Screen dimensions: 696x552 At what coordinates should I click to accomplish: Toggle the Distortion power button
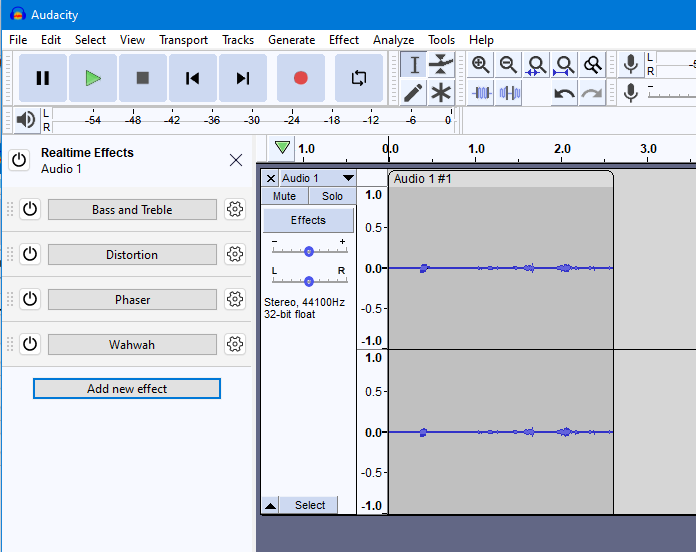30,254
